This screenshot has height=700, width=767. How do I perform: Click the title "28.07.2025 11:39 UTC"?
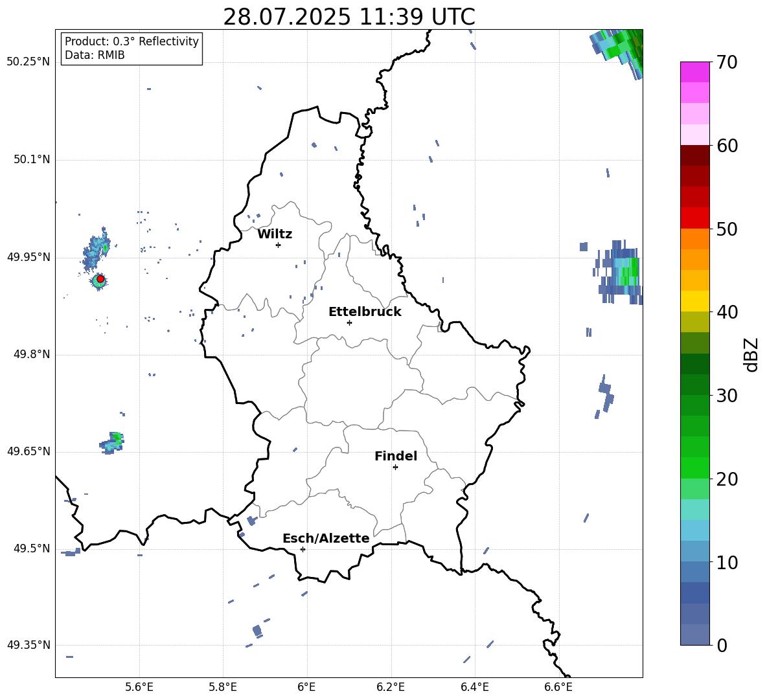tap(349, 17)
